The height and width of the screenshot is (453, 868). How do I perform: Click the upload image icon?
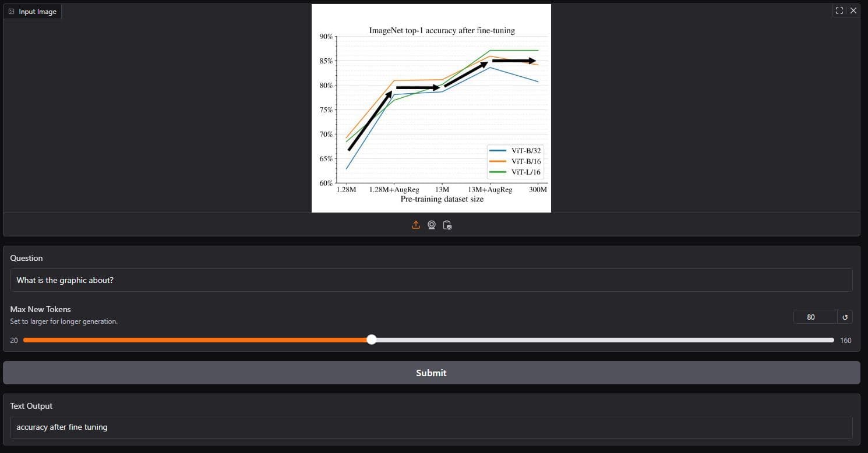[x=416, y=225]
